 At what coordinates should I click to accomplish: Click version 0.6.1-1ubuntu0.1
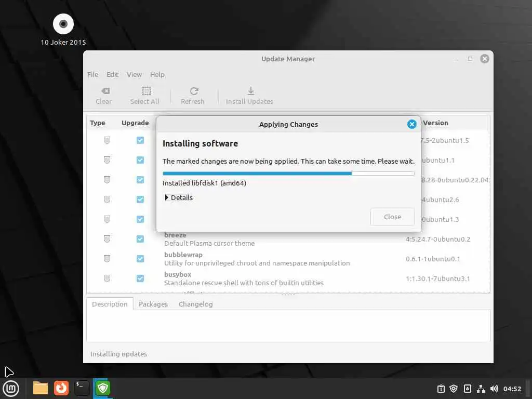pyautogui.click(x=433, y=259)
